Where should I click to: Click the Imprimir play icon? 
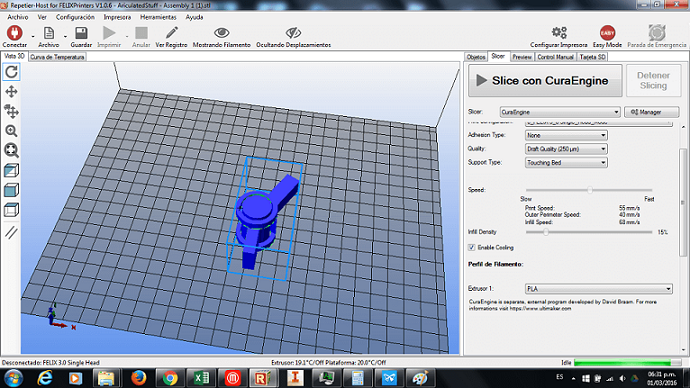(x=109, y=33)
